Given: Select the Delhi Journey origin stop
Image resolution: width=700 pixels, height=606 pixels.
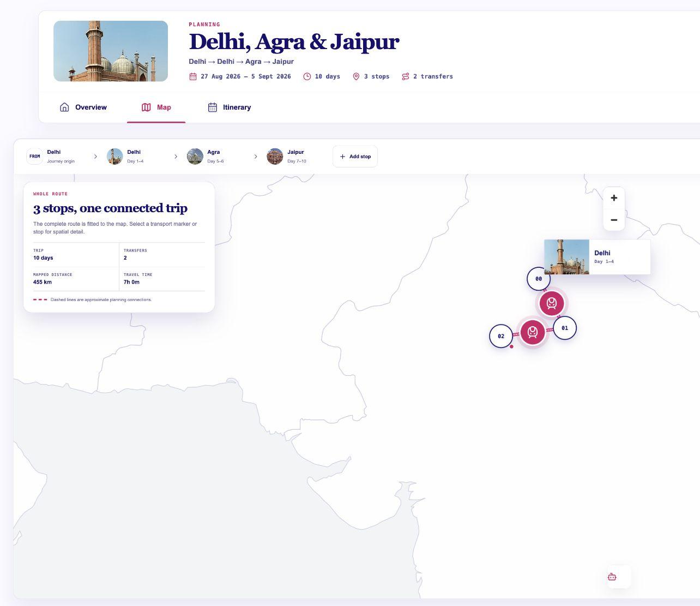Looking at the screenshot, I should [51, 157].
